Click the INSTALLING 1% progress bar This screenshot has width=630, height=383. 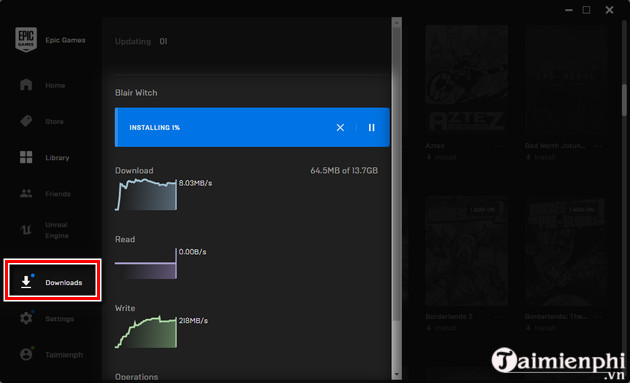(252, 127)
